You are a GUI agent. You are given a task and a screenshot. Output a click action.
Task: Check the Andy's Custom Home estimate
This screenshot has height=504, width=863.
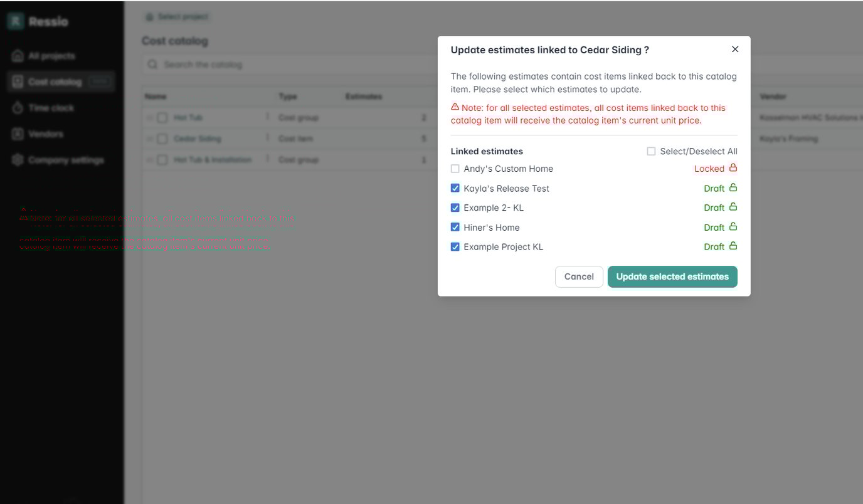tap(455, 169)
